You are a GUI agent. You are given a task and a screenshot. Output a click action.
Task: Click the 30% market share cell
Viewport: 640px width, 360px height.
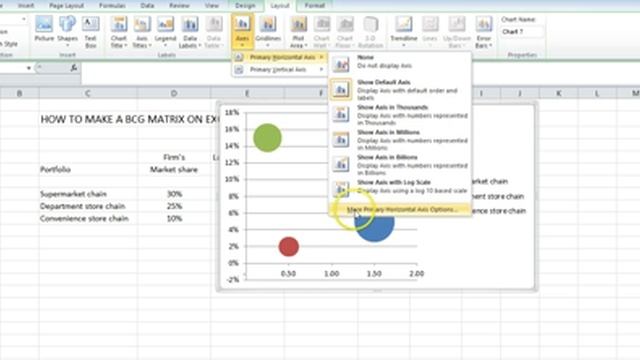pos(174,194)
